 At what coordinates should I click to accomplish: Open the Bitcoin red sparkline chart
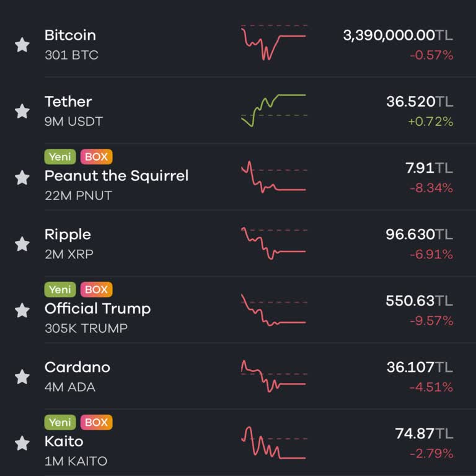click(274, 43)
